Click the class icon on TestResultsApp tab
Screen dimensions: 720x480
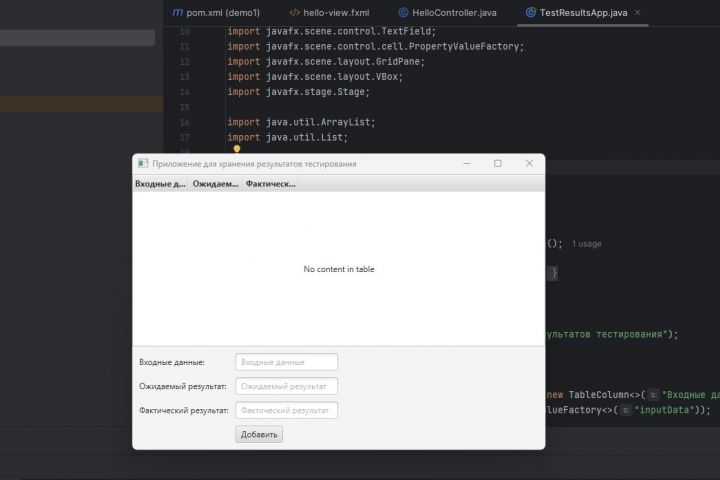(531, 13)
